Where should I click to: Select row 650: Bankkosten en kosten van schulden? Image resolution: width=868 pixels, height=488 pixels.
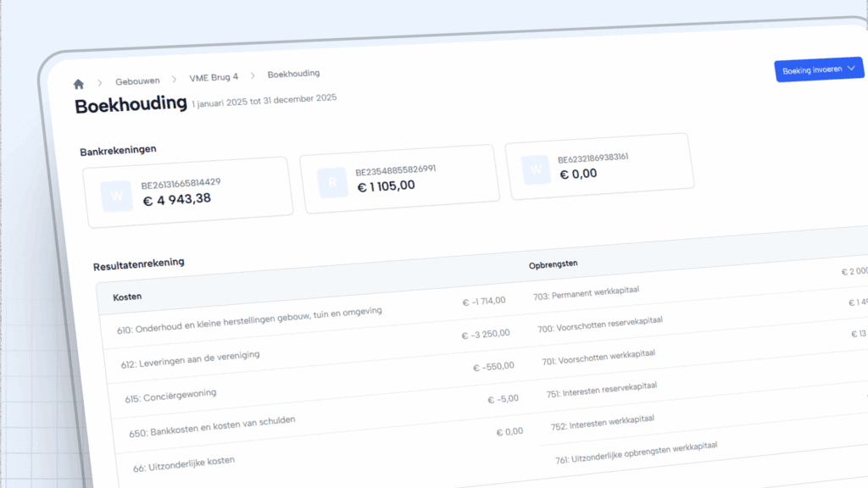point(212,427)
